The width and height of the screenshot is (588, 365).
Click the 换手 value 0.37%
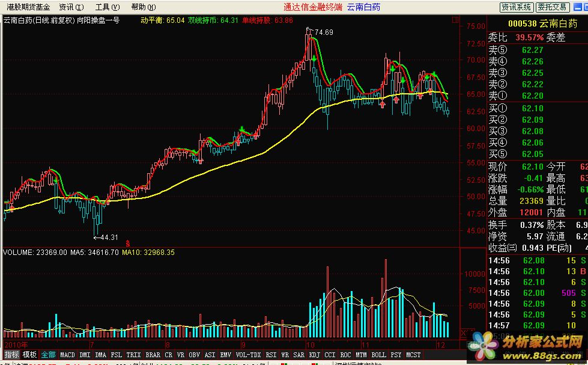point(532,225)
